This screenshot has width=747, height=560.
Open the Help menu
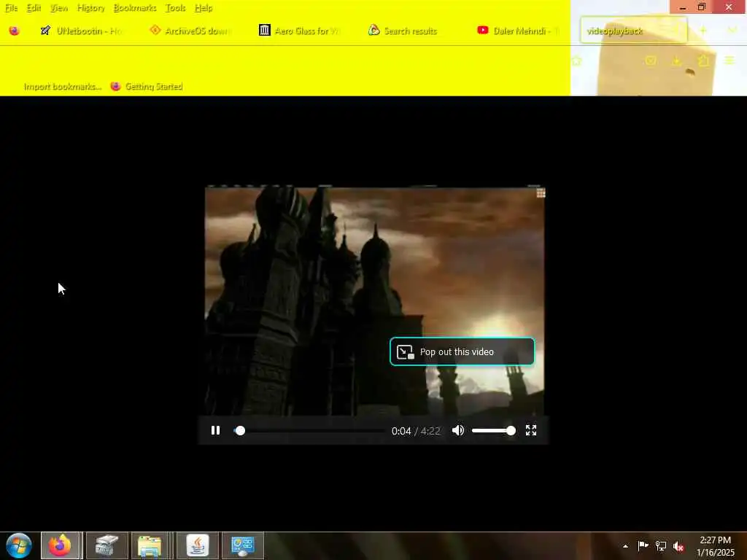[x=204, y=8]
